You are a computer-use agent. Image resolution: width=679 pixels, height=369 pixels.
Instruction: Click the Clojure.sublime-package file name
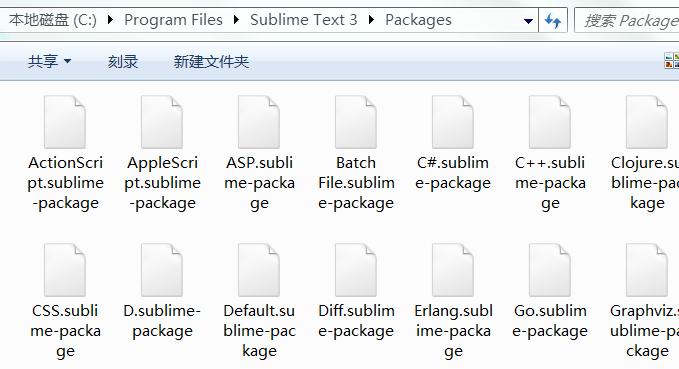coord(644,183)
